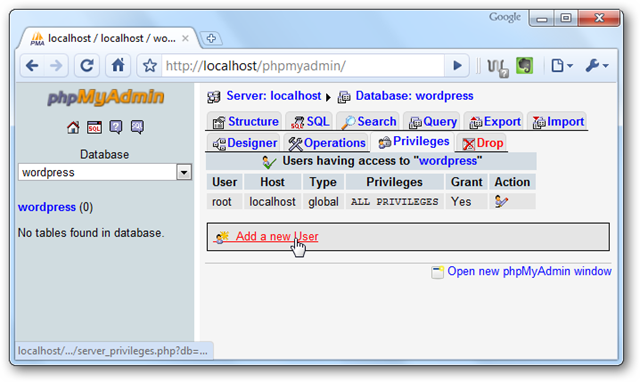Click the wordpress link in the sidebar
The image size is (640, 382).
pyautogui.click(x=47, y=207)
